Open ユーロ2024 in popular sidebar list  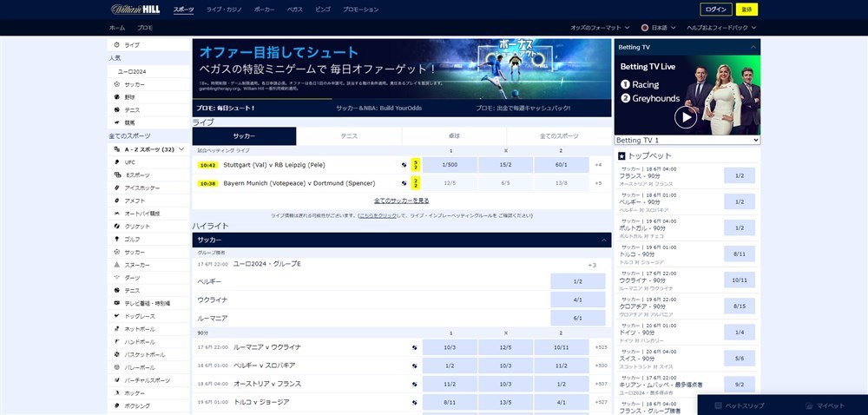(x=148, y=72)
